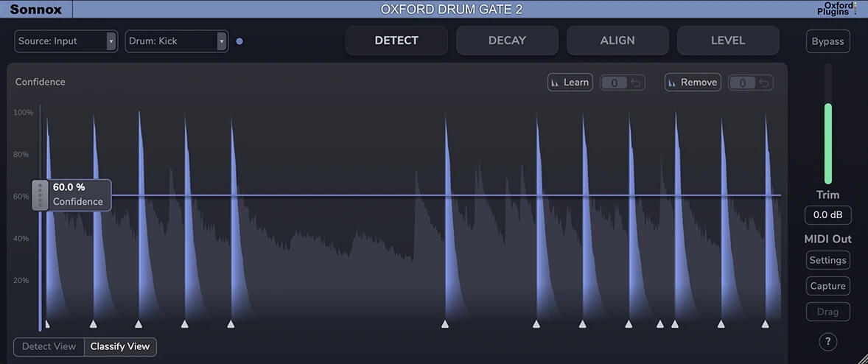Click the undo arrow beside Learn counter

pyautogui.click(x=637, y=83)
